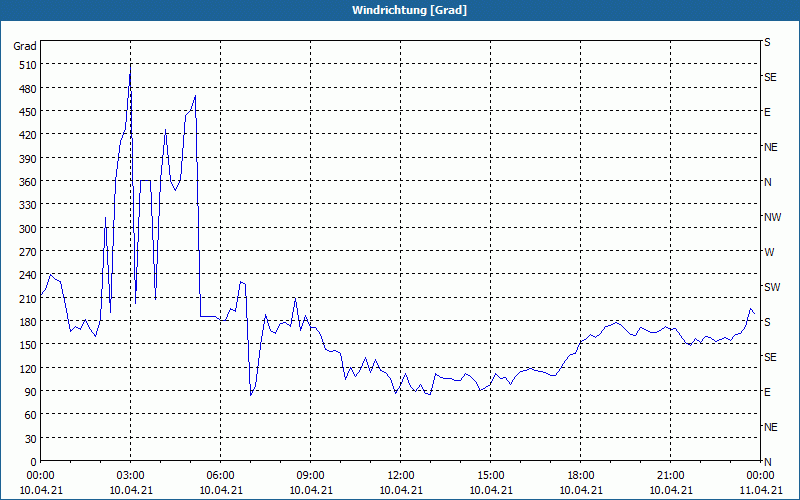Choose the 09:00 time label on the x-axis
The width and height of the screenshot is (800, 500).
click(x=310, y=475)
